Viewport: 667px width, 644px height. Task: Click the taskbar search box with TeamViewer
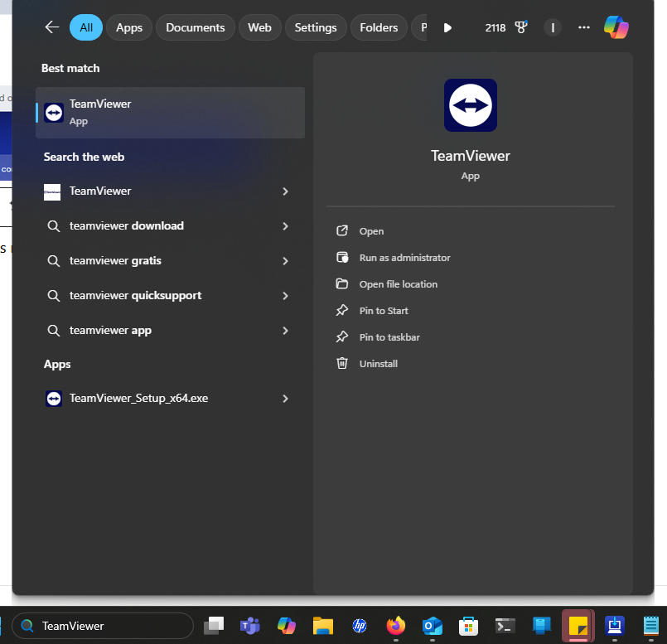[103, 626]
